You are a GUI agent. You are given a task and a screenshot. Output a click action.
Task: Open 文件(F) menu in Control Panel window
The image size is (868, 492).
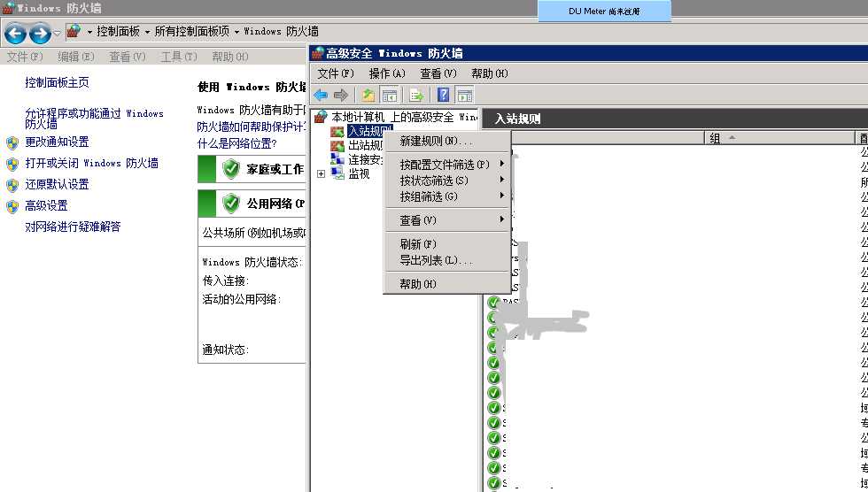(25, 57)
